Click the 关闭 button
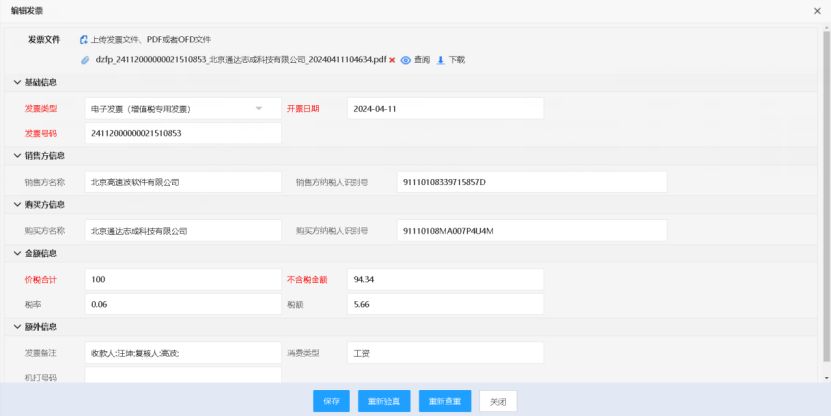This screenshot has height=416, width=831. (500, 401)
